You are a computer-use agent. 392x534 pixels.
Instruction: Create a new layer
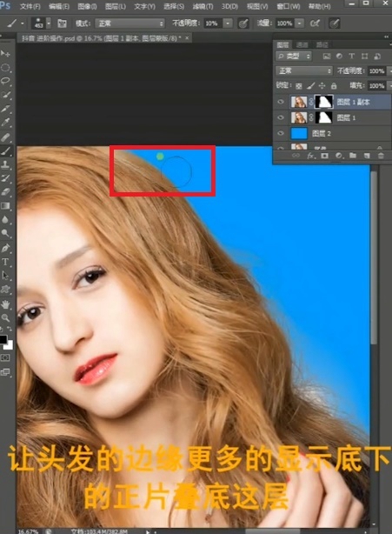[x=367, y=156]
